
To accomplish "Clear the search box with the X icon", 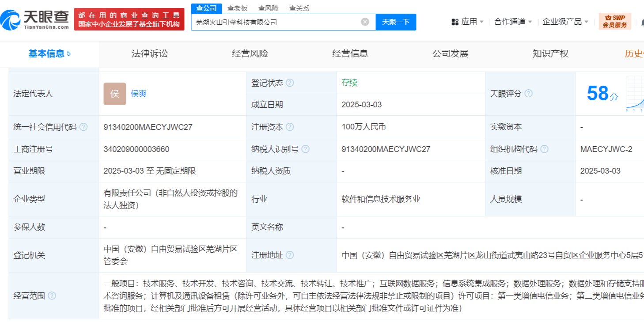I will pos(364,21).
